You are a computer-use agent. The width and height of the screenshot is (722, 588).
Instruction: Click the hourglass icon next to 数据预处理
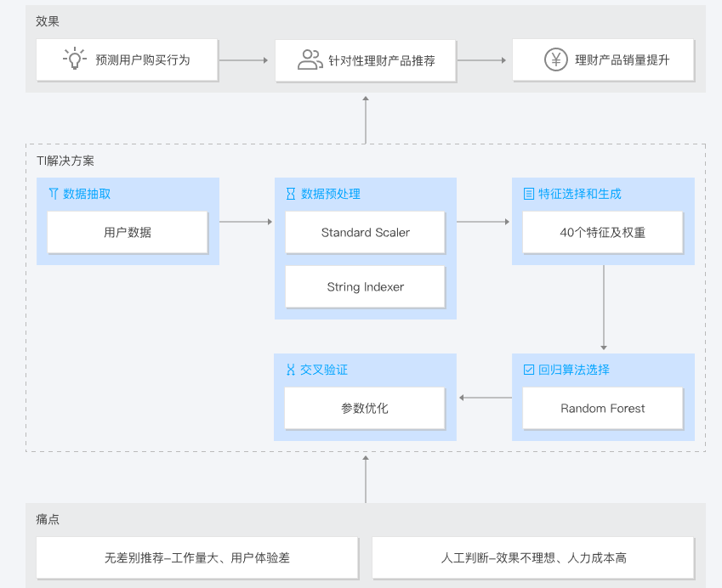coord(291,194)
